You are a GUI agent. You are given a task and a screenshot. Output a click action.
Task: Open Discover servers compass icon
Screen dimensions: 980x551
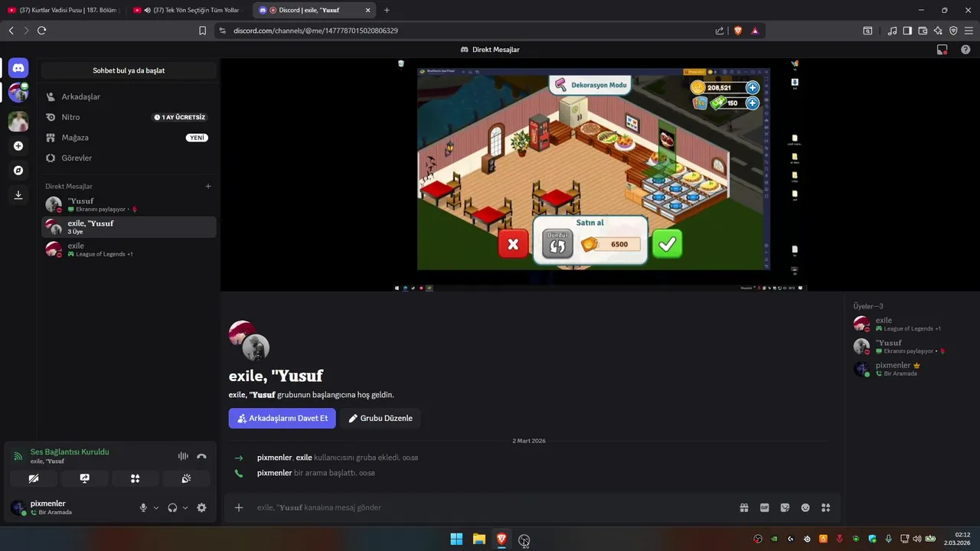click(x=18, y=171)
